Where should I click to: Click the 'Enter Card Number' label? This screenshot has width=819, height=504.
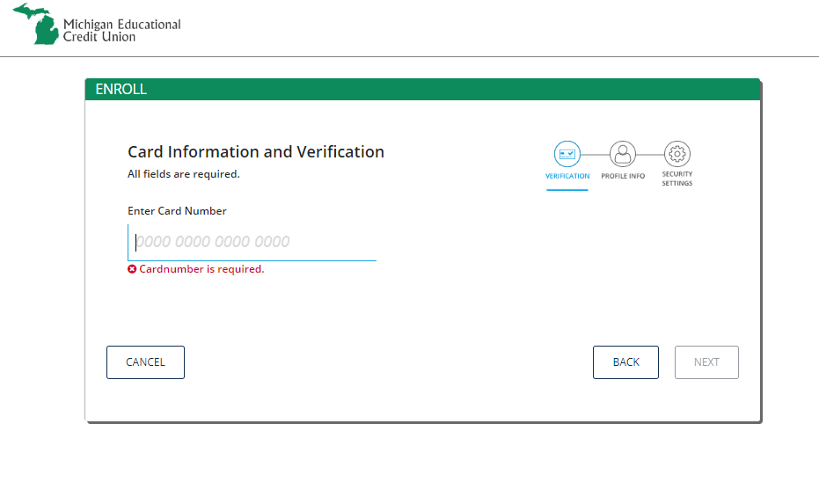point(177,211)
